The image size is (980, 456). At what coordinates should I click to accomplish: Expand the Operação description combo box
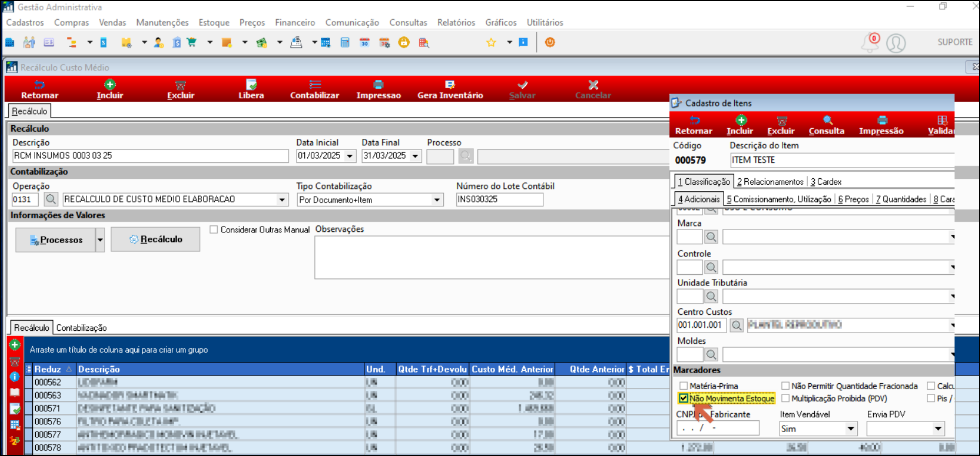point(282,200)
